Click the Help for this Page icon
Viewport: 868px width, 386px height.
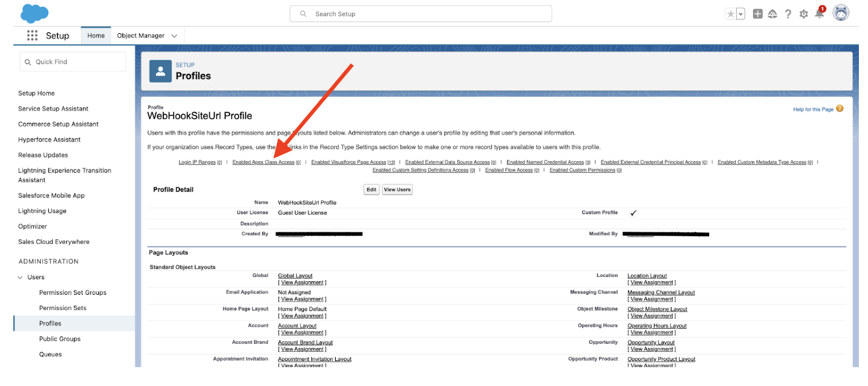point(839,109)
